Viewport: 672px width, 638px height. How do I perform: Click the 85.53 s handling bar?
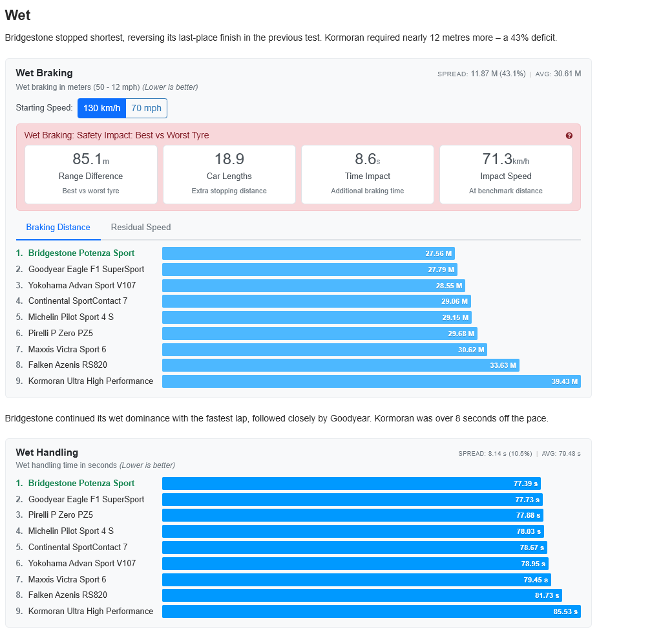click(372, 612)
